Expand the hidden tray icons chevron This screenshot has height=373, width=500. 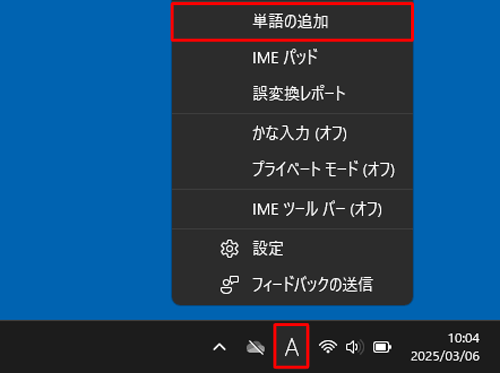pos(219,347)
